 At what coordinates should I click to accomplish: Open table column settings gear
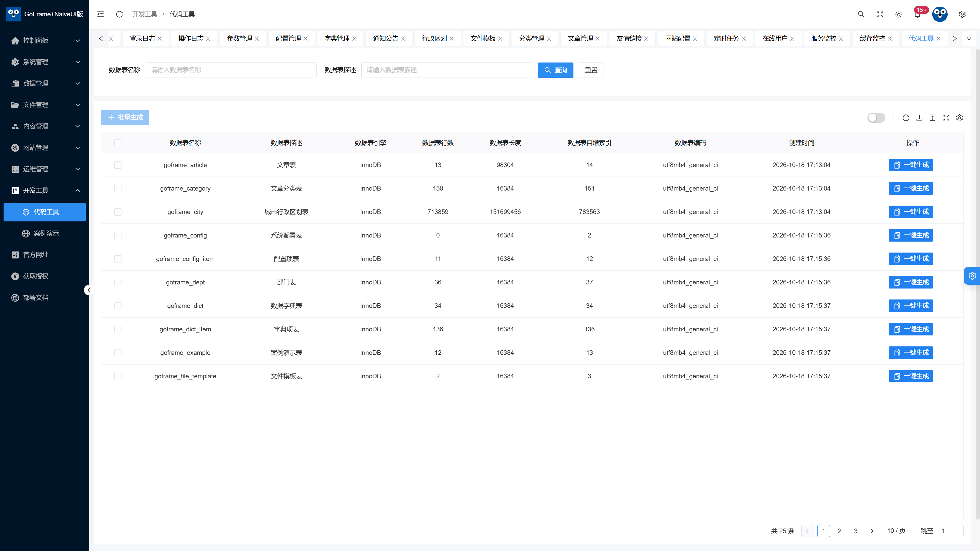tap(960, 118)
